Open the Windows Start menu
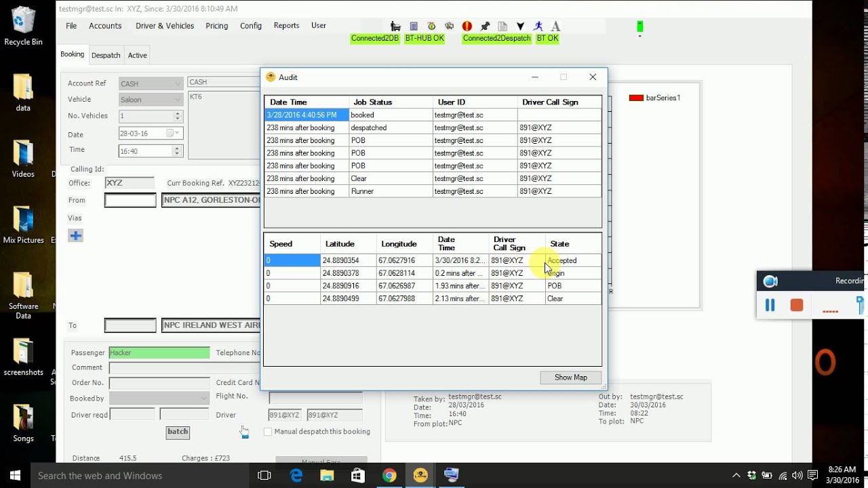The width and height of the screenshot is (868, 488). (14, 475)
